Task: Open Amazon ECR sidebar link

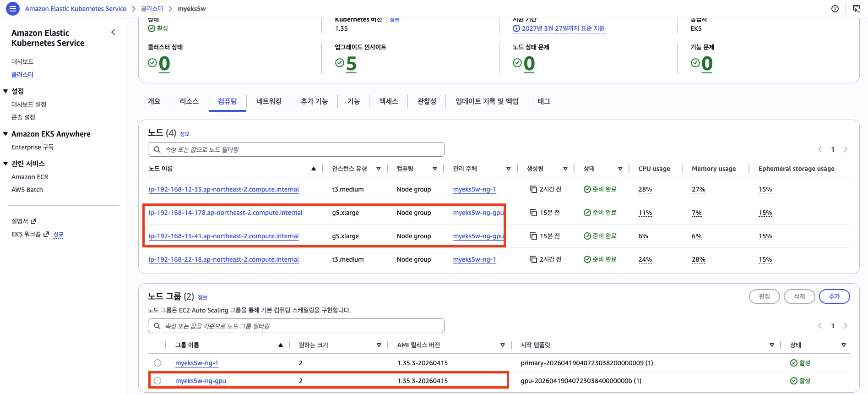Action: pos(30,177)
